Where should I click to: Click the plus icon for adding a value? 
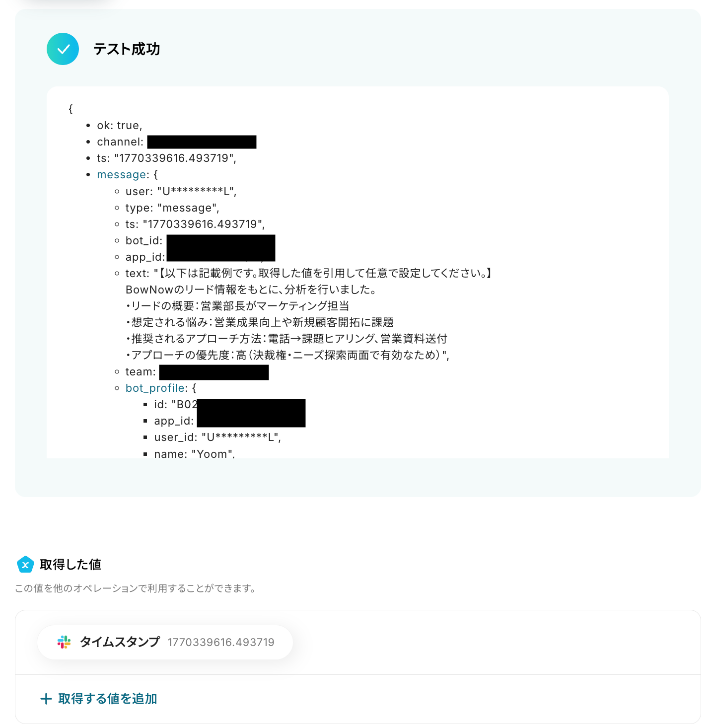tap(46, 699)
